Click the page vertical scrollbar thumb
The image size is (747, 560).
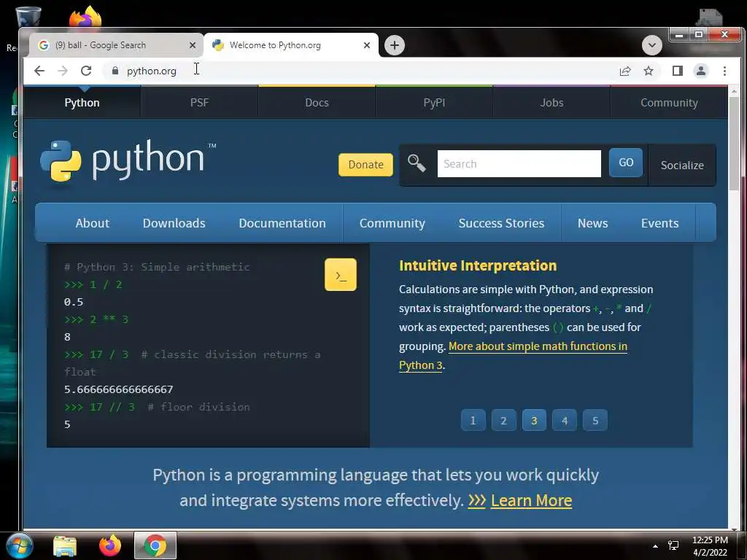[734, 143]
